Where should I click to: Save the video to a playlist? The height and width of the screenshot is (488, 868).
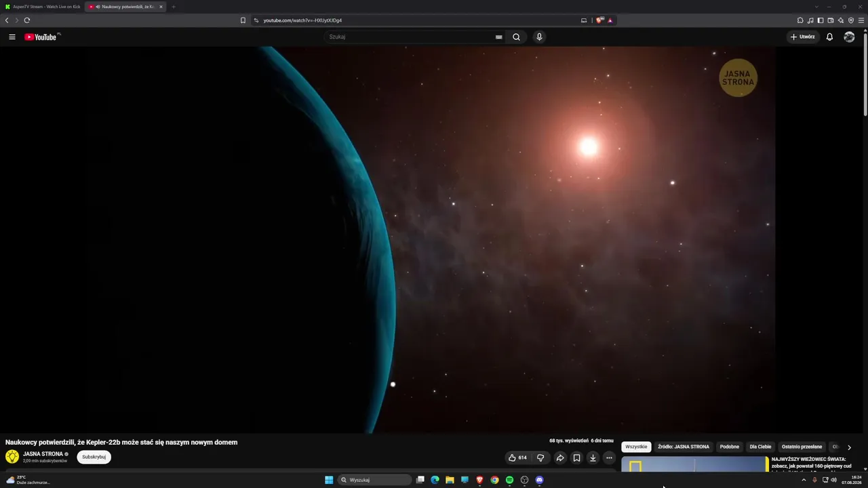pyautogui.click(x=576, y=457)
